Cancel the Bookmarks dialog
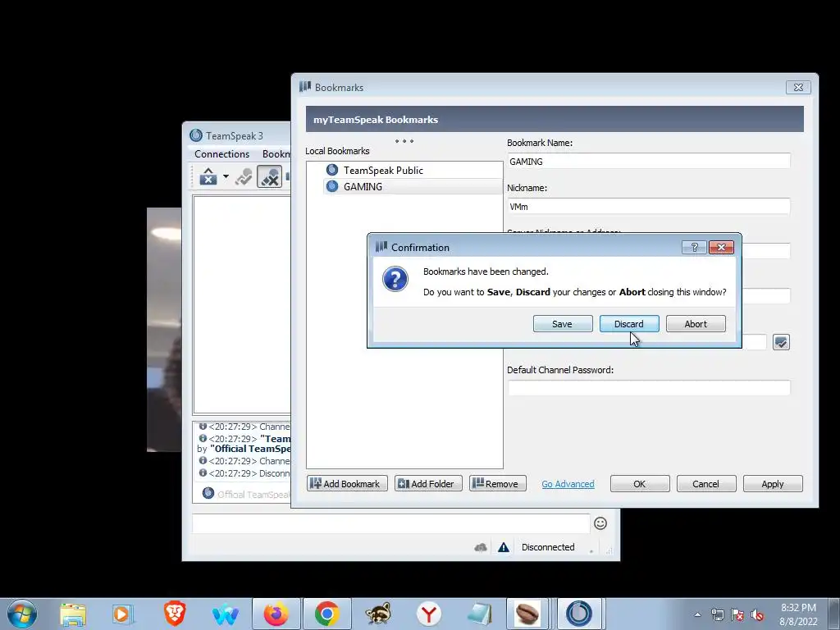 706,483
